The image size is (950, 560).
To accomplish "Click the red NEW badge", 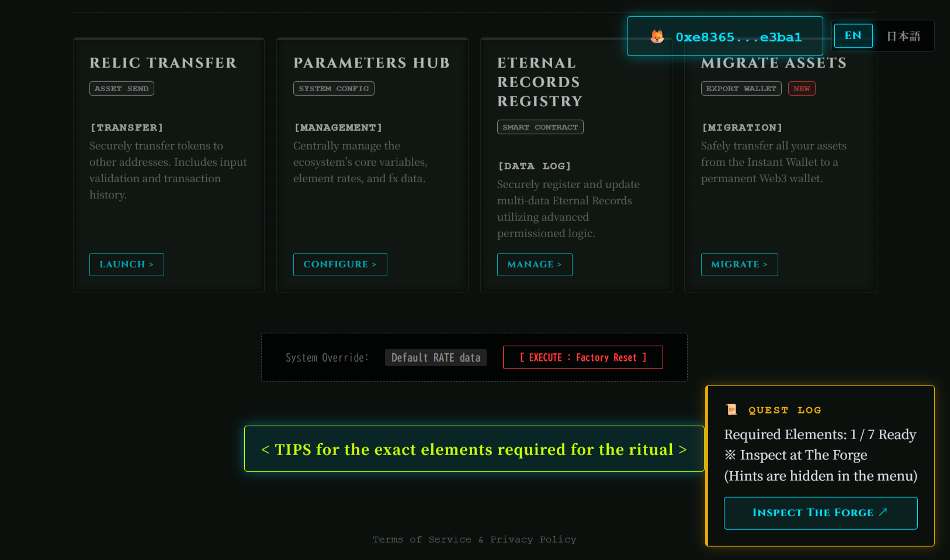I will tap(802, 88).
